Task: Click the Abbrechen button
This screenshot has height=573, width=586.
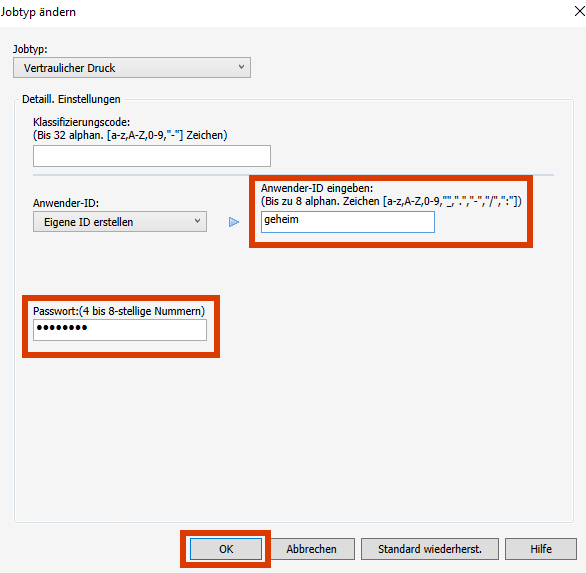Action: (312, 549)
